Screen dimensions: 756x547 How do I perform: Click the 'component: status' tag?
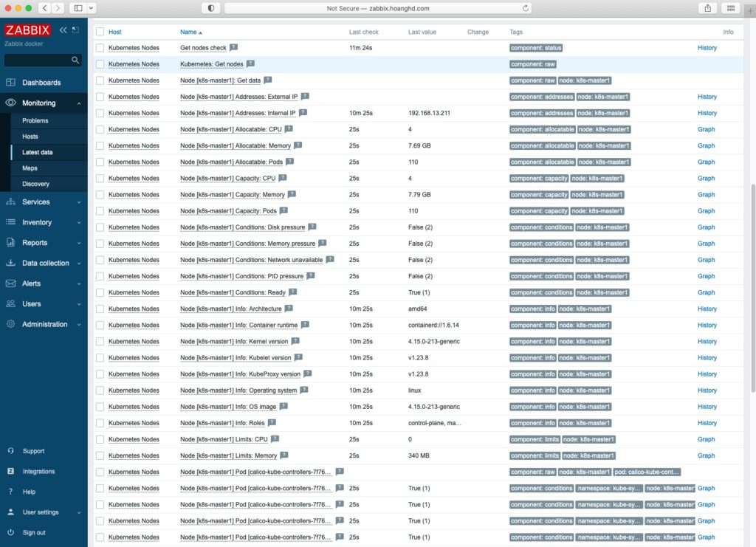point(536,48)
